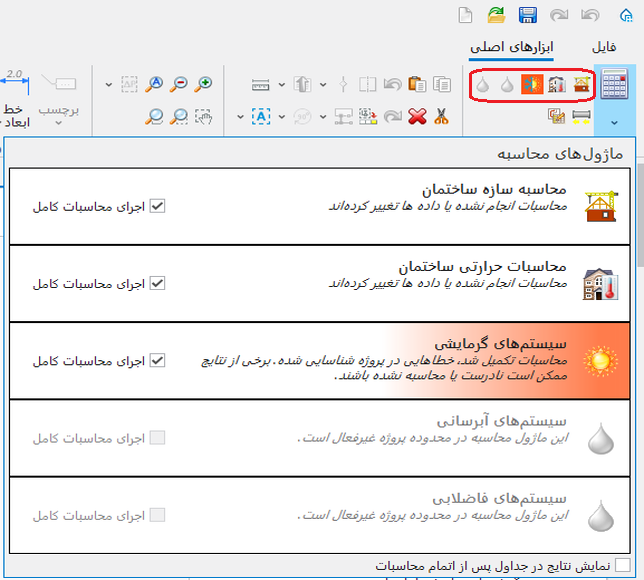Screen dimensions: 644x580
Task: Switch to the ابزارهای اصلی tab
Action: [513, 47]
